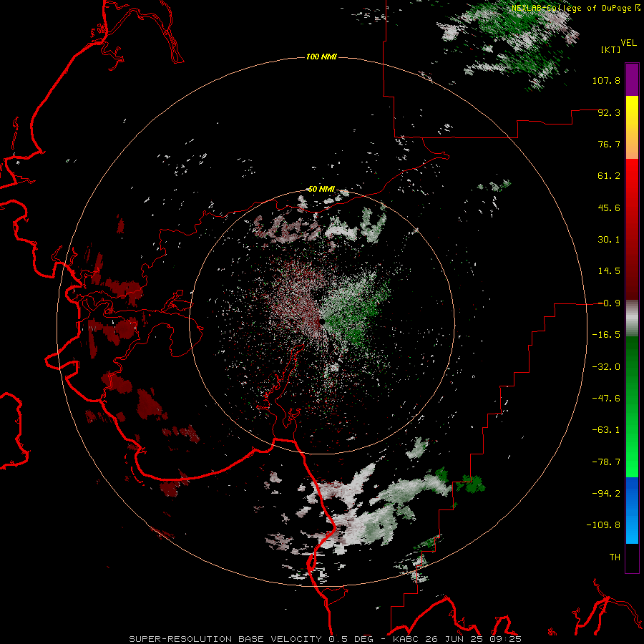Image resolution: width=644 pixels, height=644 pixels.
Task: Click the -78.7 velocity scale value
Action: coord(606,462)
